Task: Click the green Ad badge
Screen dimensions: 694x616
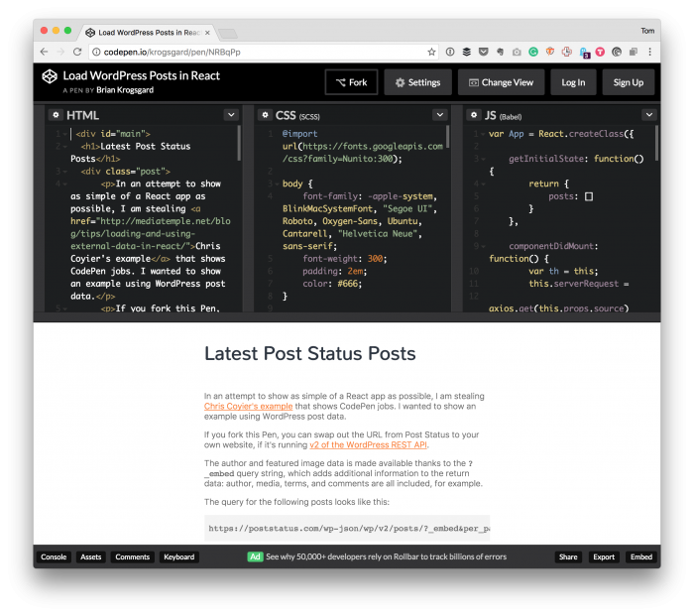Action: 256,556
